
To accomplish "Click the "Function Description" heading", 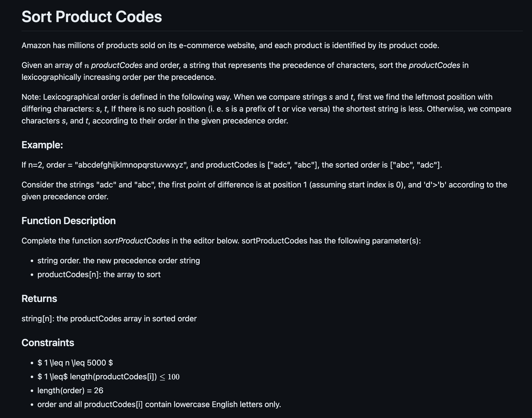I will pos(69,221).
